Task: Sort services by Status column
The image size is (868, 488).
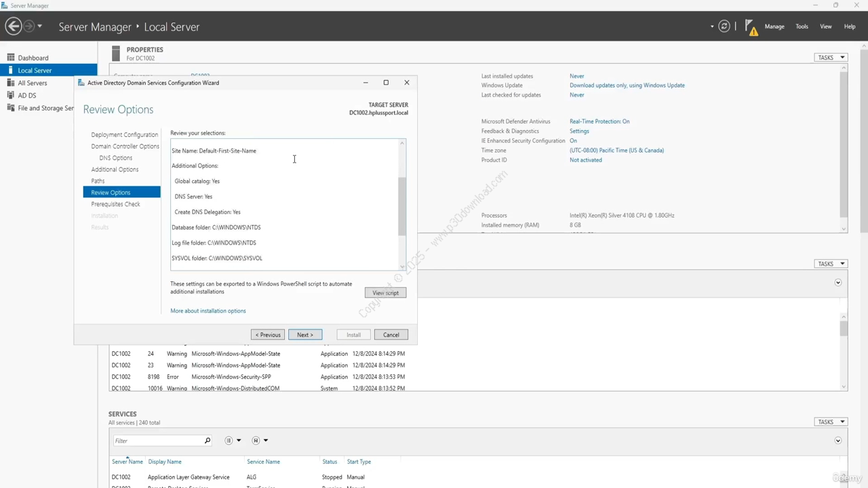Action: tap(330, 462)
